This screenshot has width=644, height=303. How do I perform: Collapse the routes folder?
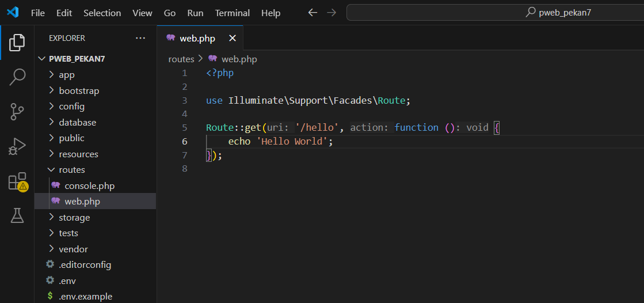coord(71,170)
